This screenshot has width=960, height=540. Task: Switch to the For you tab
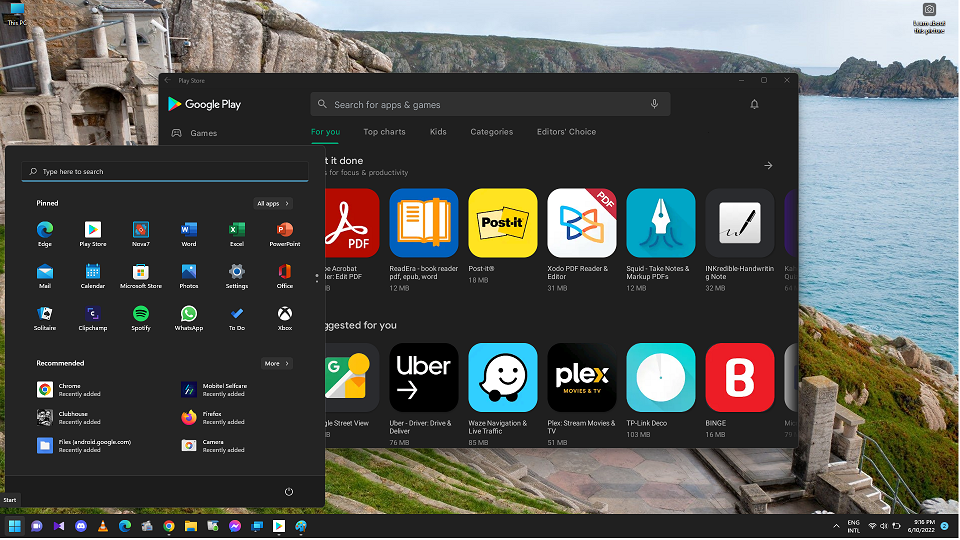tap(325, 132)
